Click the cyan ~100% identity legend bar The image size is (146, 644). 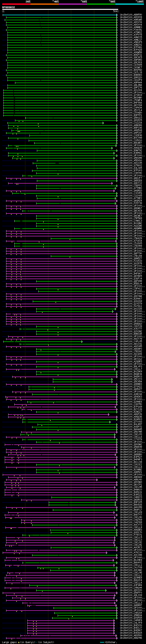(130, 4)
